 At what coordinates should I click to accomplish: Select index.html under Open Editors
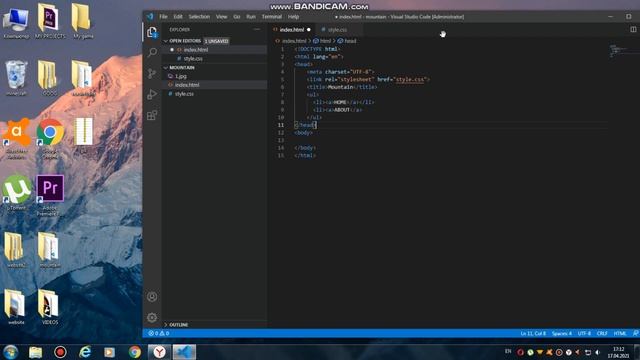click(196, 50)
